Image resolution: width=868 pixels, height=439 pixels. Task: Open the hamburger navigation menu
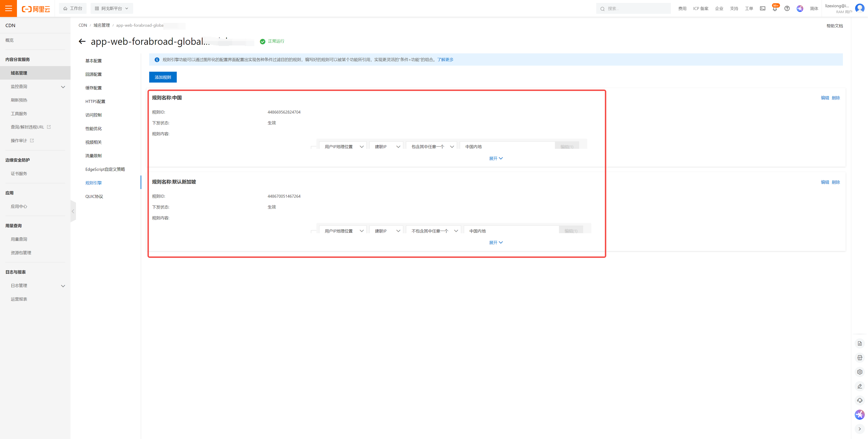(8, 8)
